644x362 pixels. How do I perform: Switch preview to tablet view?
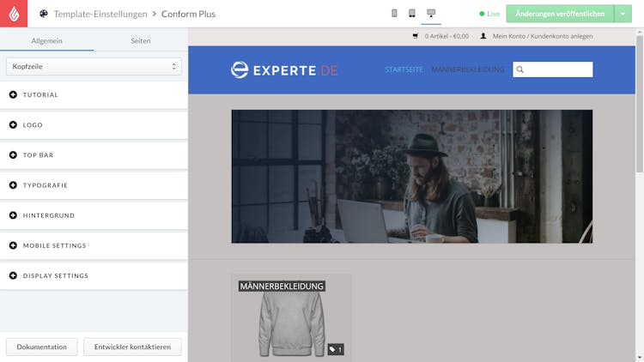click(x=412, y=14)
